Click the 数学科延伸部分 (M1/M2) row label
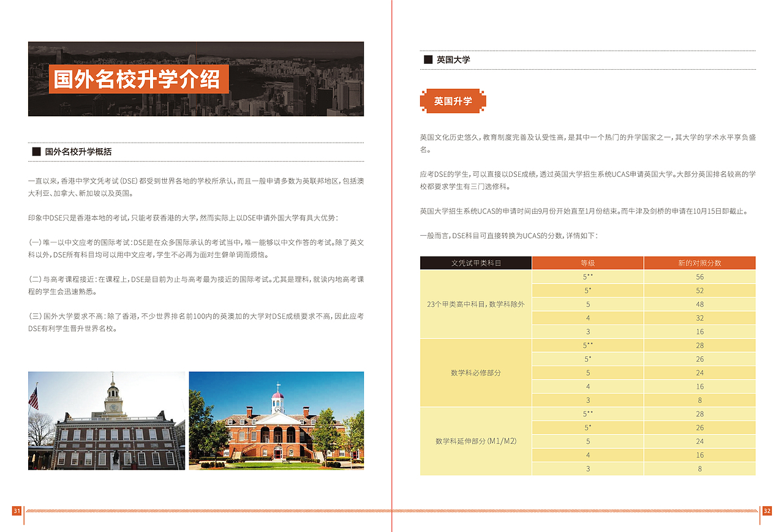784x532 pixels. point(475,441)
